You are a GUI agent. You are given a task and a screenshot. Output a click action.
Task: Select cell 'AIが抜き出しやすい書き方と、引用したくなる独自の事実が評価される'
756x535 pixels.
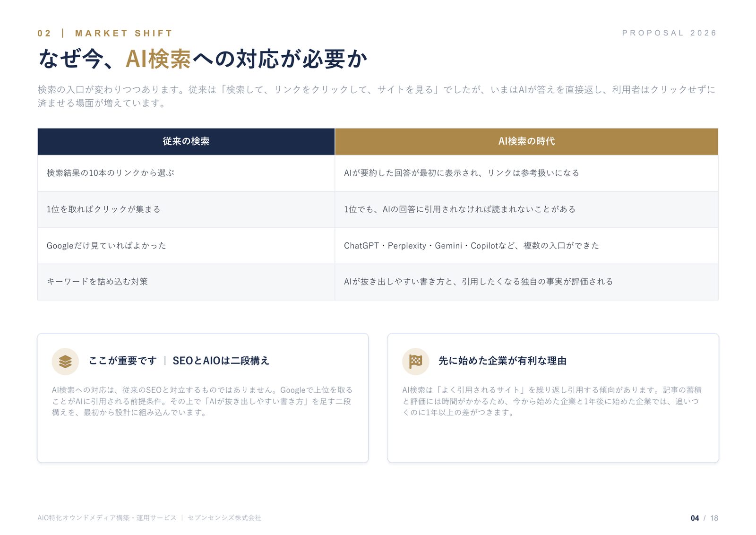[526, 282]
